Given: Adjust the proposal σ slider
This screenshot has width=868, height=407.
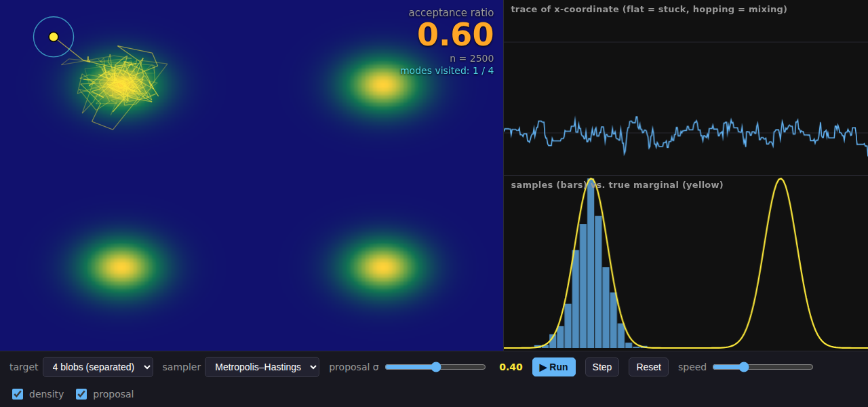Looking at the screenshot, I should 435,367.
